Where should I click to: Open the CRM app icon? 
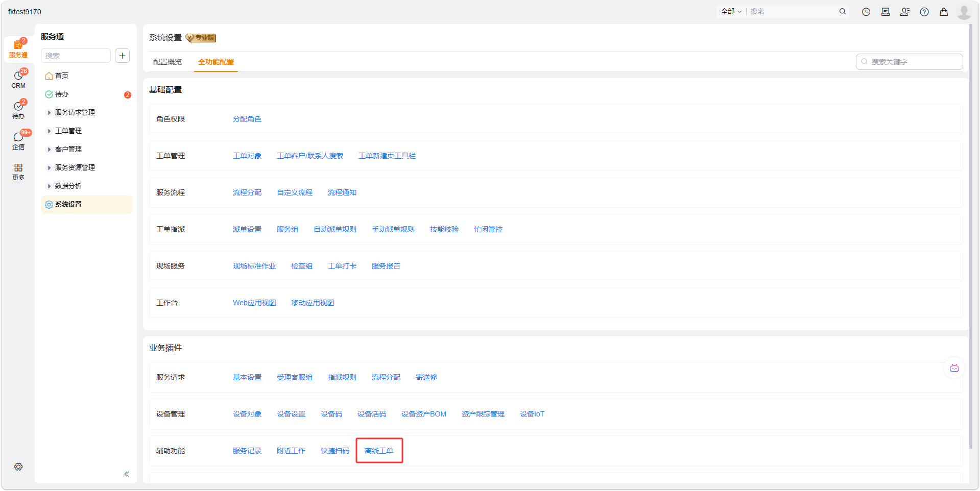18,80
